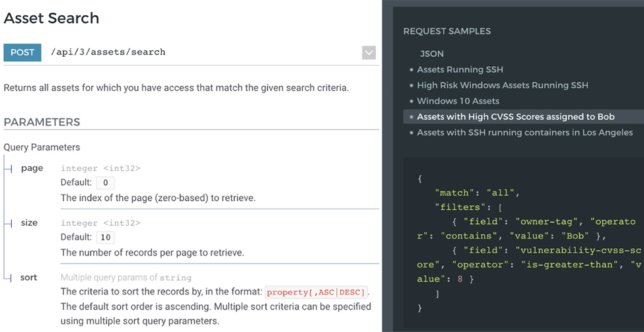Image resolution: width=644 pixels, height=332 pixels.
Task: Click the REQUEST SAMPLES heading
Action: [447, 31]
